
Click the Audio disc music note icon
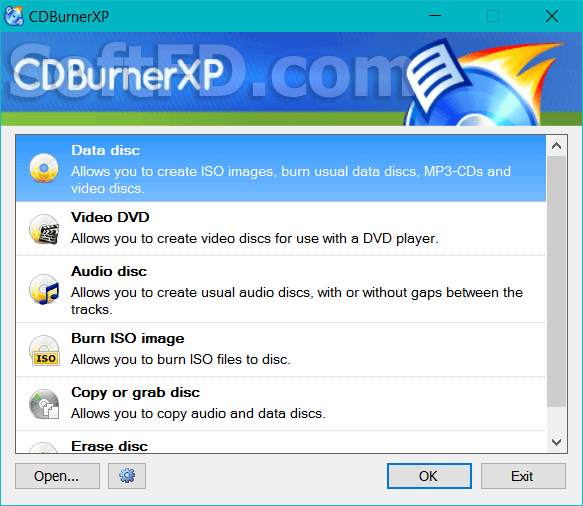[x=44, y=290]
